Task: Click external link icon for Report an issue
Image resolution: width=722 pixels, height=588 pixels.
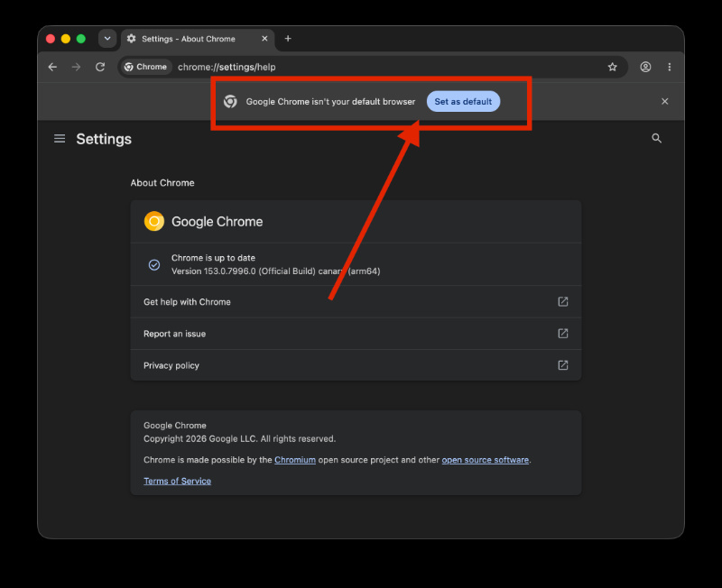Action: coord(562,334)
